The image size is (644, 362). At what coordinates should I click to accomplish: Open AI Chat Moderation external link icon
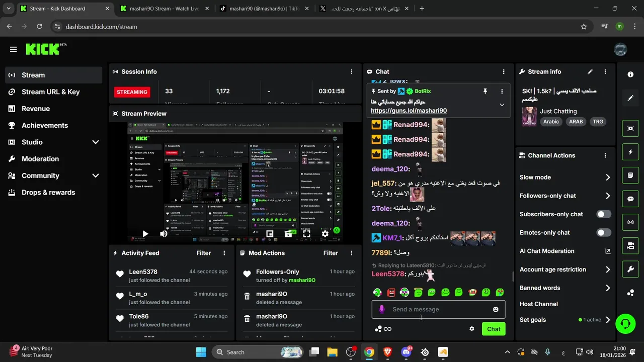tap(608, 251)
